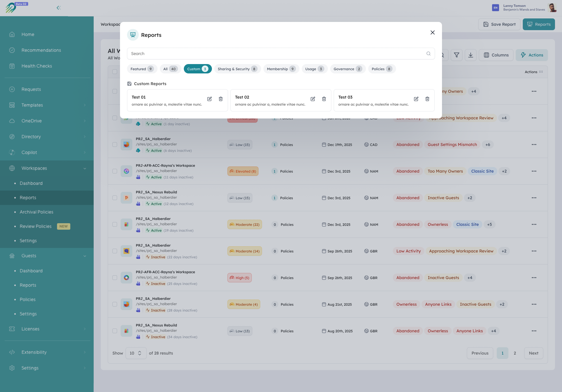
Task: Check the Moderate (4) workspace row
Action: pos(115,304)
